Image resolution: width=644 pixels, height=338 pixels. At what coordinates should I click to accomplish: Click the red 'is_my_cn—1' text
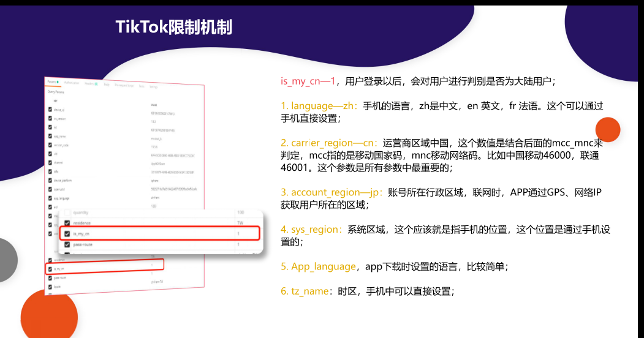[308, 81]
